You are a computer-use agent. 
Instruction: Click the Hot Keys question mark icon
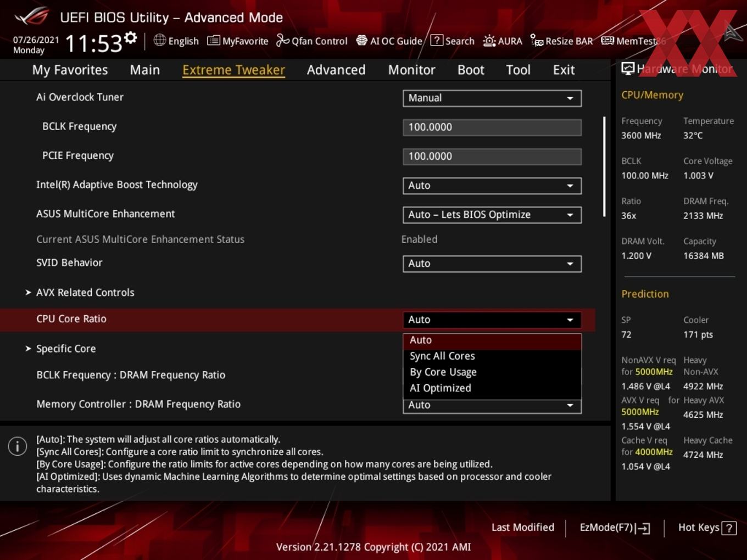(729, 528)
